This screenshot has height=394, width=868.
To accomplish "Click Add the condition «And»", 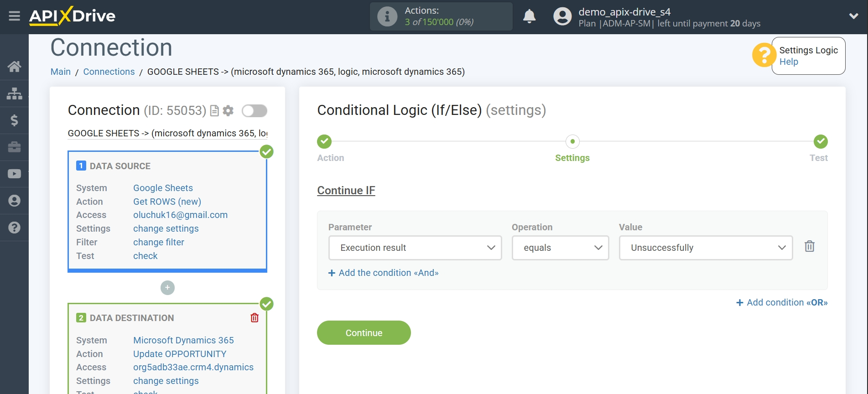I will click(384, 273).
